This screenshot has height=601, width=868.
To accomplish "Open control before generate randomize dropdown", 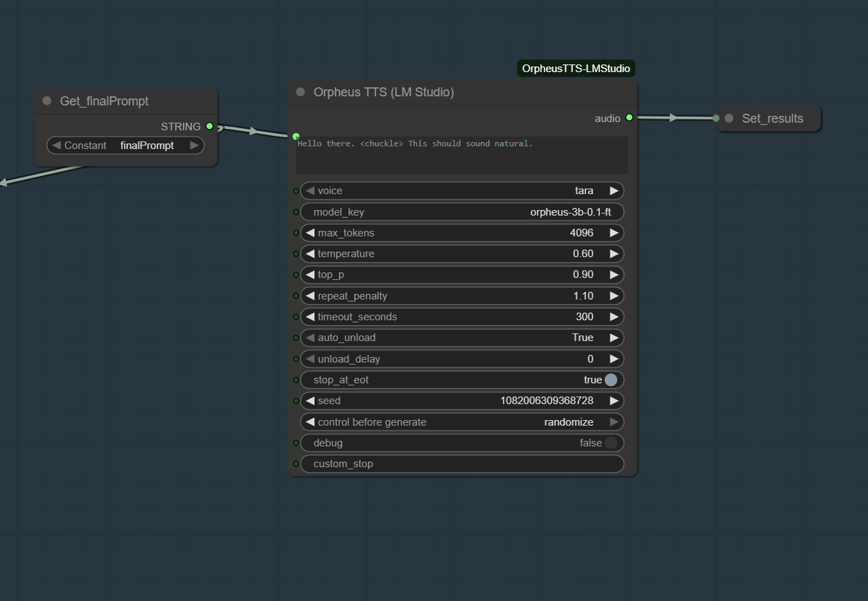I will click(x=462, y=422).
